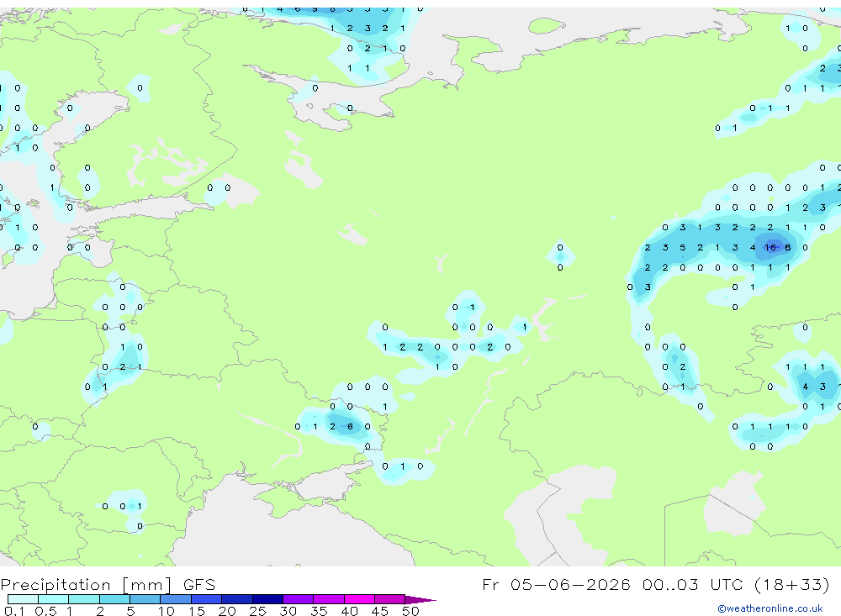Screen dimensions: 841x616
Task: Click the date "Fr 05-06-2026"
Action: pyautogui.click(x=556, y=584)
